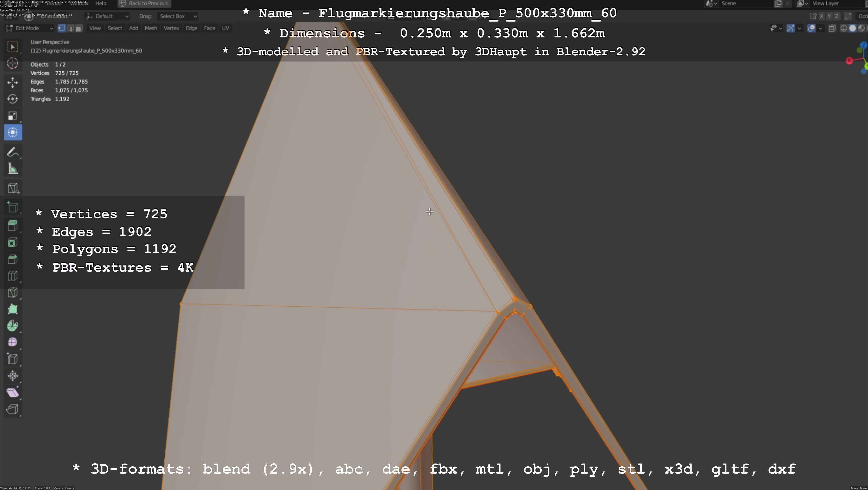868x490 pixels.
Task: Toggle X-ray view
Action: click(x=832, y=28)
